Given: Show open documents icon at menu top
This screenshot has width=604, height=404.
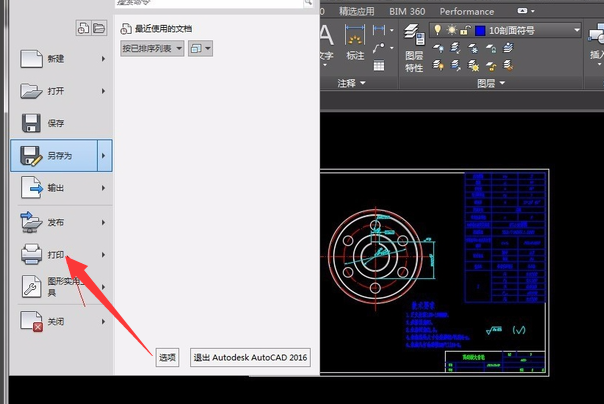Looking at the screenshot, I should (99, 28).
